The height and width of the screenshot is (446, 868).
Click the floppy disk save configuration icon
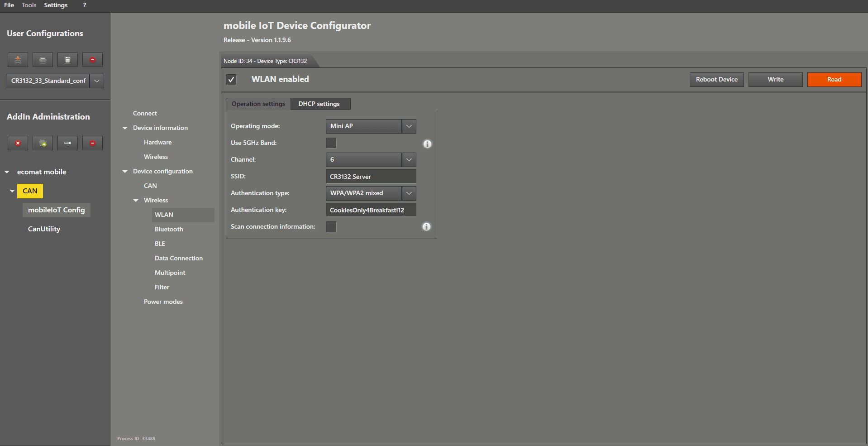coord(67,60)
